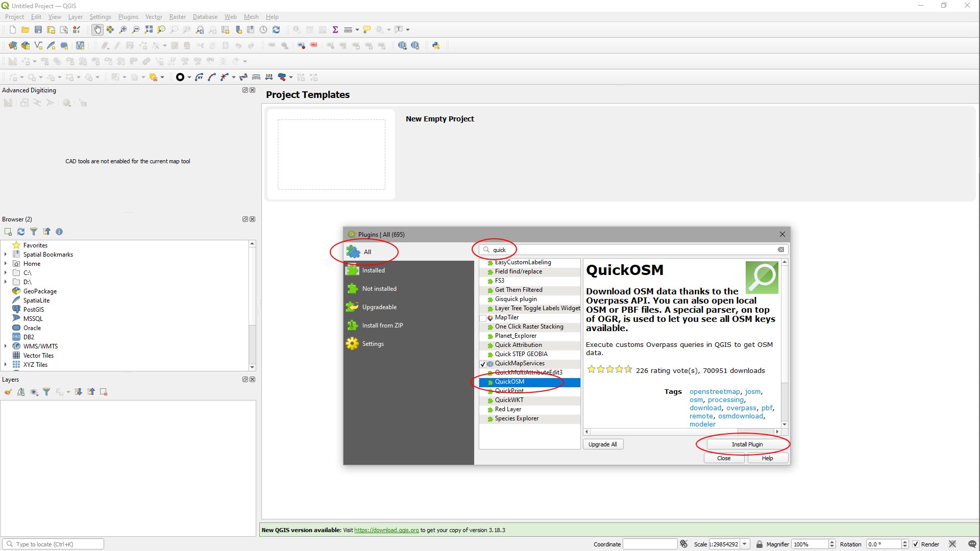Select the Pan Map hand tool
Image resolution: width=980 pixels, height=551 pixels.
[x=97, y=30]
